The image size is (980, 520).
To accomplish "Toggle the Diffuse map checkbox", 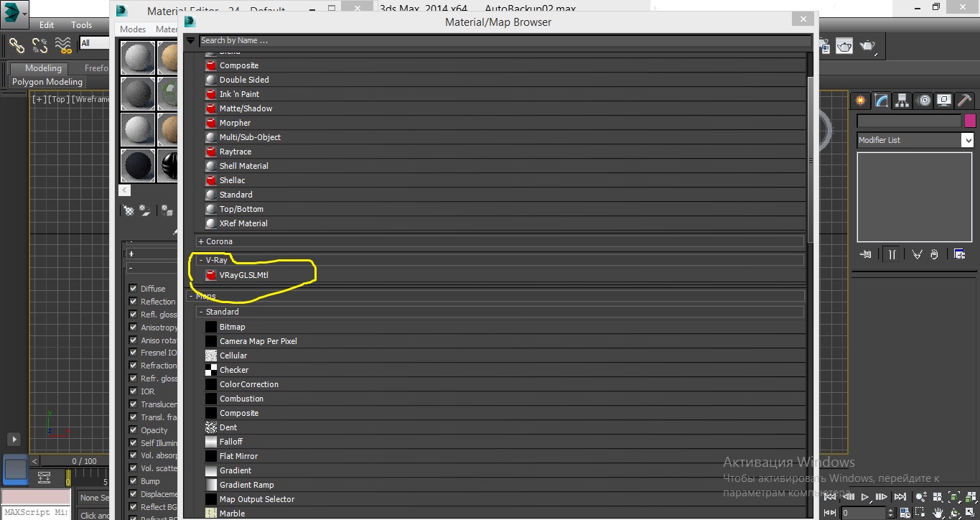I will (x=133, y=289).
